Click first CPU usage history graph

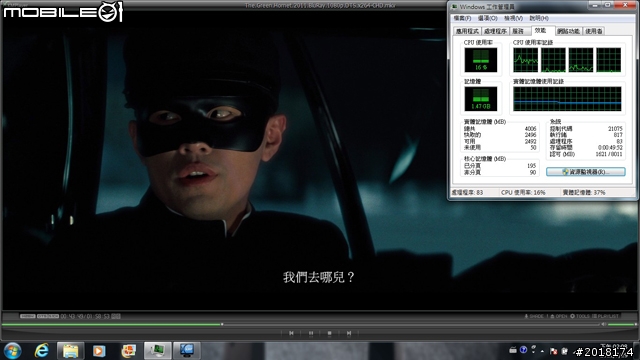click(x=525, y=60)
